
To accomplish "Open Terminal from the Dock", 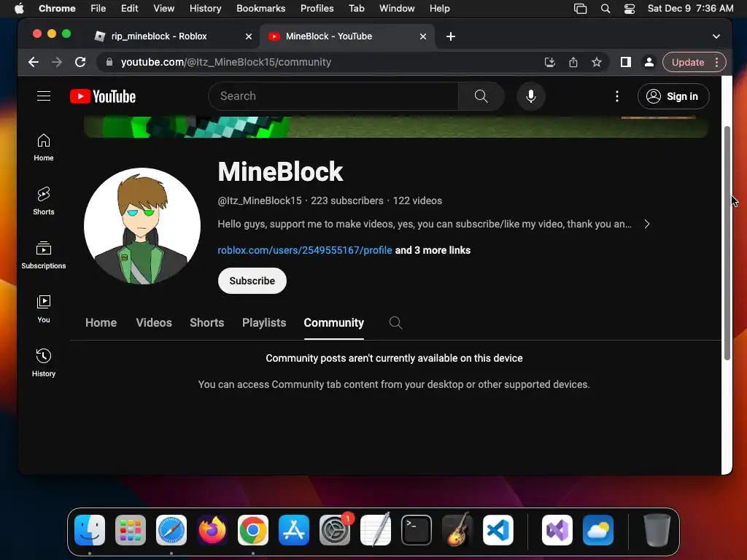I will click(417, 530).
